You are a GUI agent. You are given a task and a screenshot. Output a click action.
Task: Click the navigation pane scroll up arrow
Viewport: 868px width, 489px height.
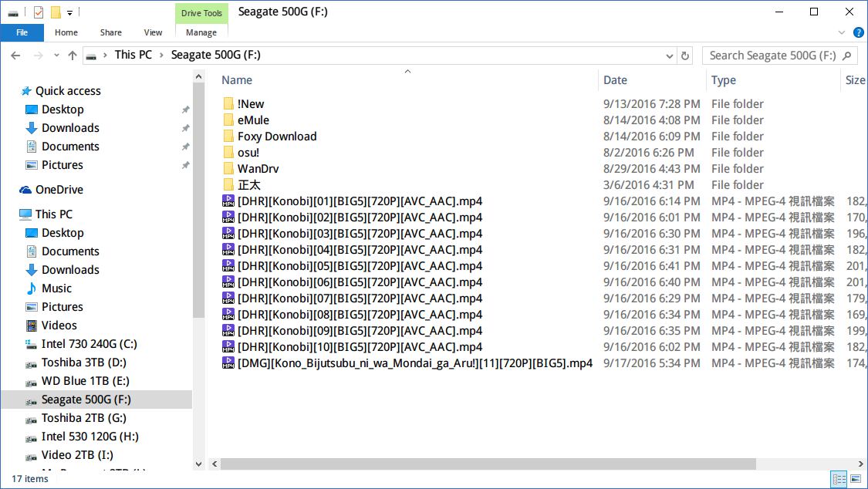tap(199, 77)
